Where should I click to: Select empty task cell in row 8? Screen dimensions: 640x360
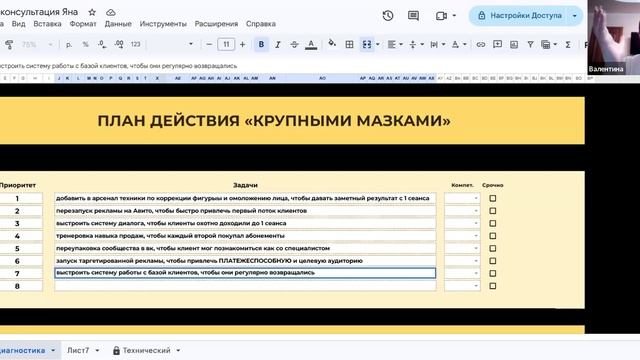click(x=245, y=286)
